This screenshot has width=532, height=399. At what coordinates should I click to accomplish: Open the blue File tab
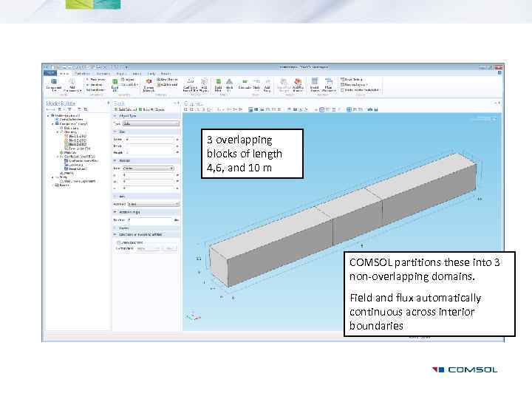click(x=50, y=73)
